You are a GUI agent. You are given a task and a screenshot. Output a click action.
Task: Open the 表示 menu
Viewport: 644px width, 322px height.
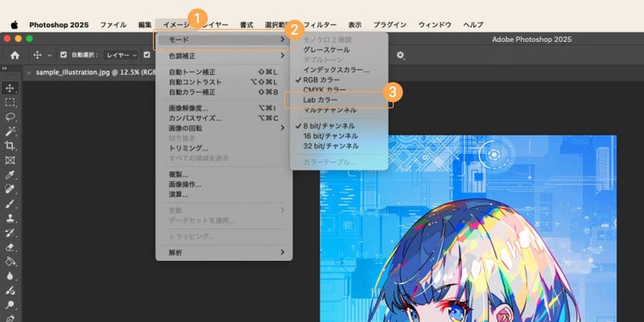(355, 25)
